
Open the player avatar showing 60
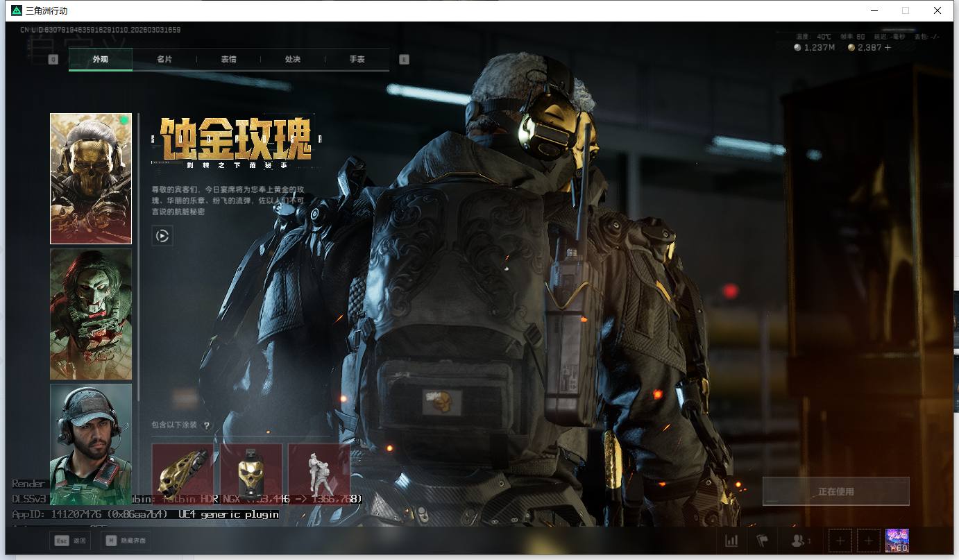click(897, 541)
